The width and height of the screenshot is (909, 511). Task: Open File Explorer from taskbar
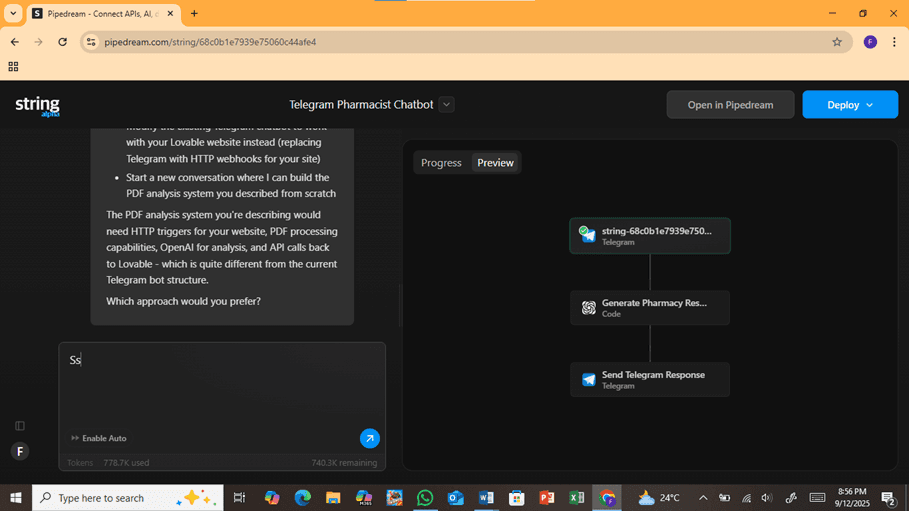(x=333, y=498)
